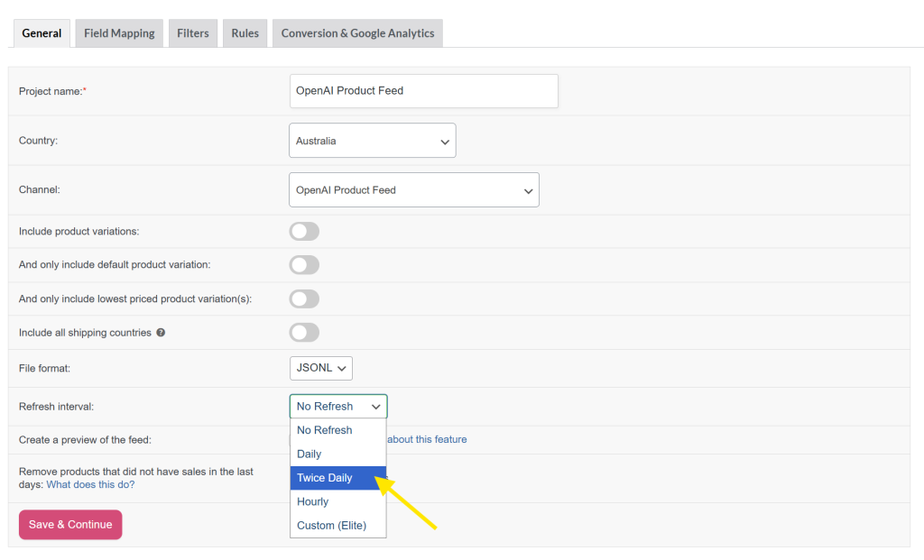Open the 'What does this do?' link
Image resolution: width=924 pixels, height=560 pixels.
pyautogui.click(x=90, y=483)
